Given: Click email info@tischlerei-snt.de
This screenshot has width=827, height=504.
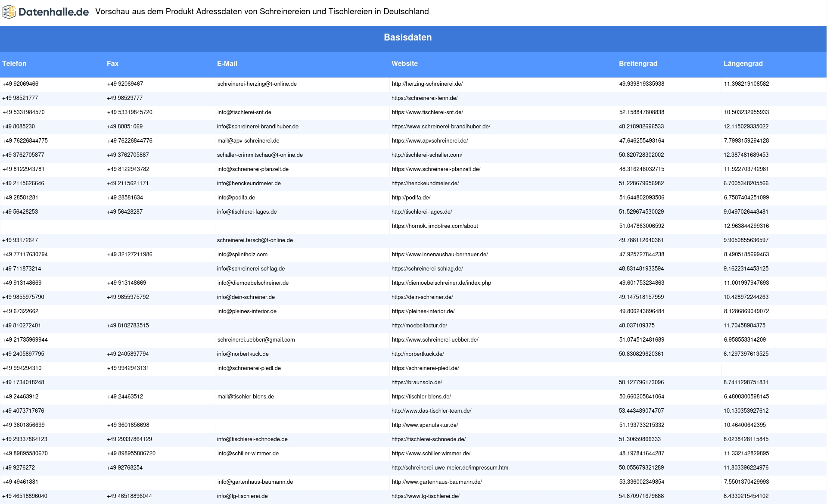Looking at the screenshot, I should (244, 112).
